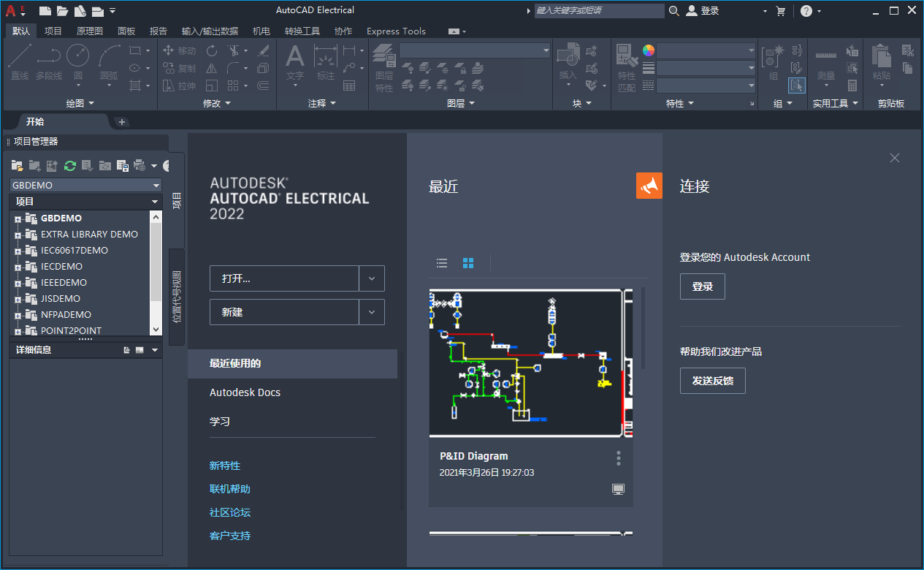
Task: Expand the 项目 section header dropdown
Action: pos(155,202)
